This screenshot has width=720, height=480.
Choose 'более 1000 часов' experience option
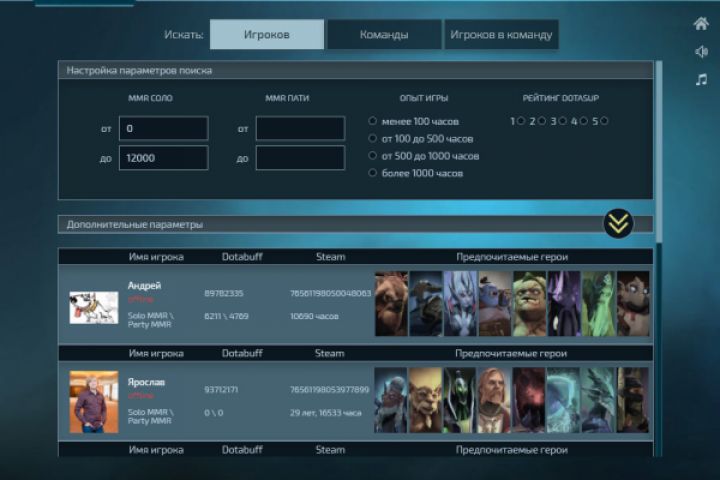click(x=372, y=173)
